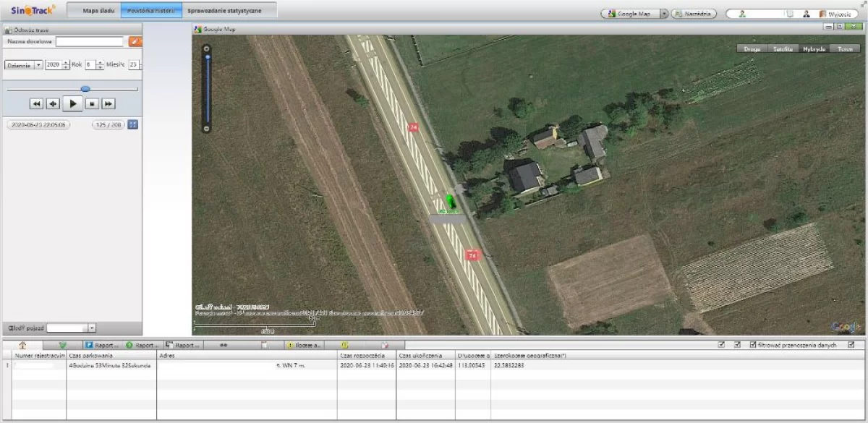Zoom out with the map minus button

click(207, 129)
